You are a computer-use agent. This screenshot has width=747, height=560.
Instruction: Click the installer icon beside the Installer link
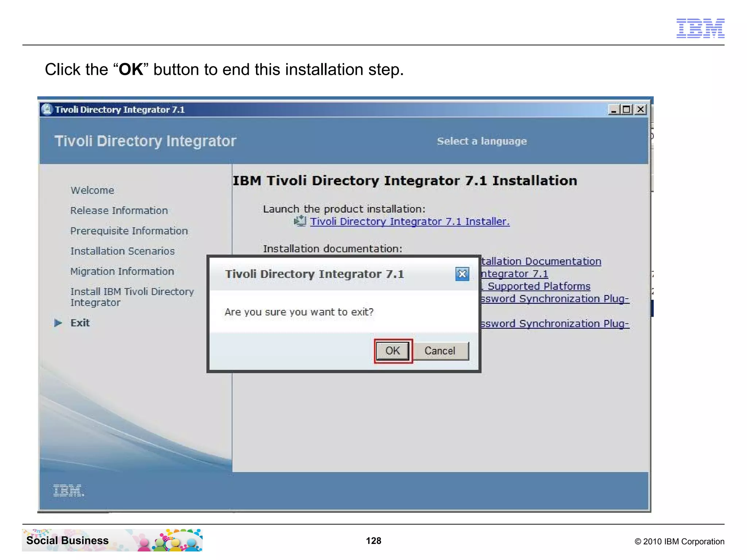tap(300, 221)
